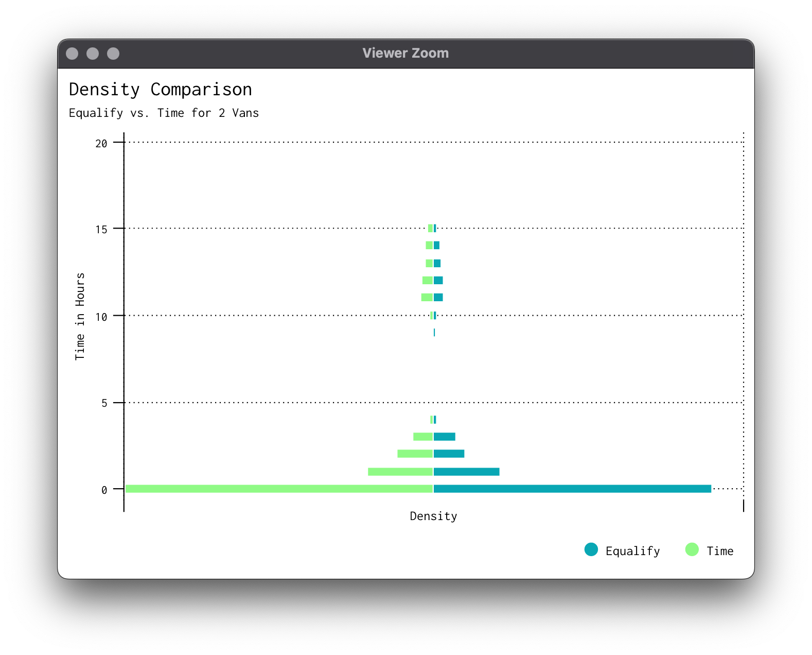Click the Equalify vs. Time subtitle

[164, 113]
